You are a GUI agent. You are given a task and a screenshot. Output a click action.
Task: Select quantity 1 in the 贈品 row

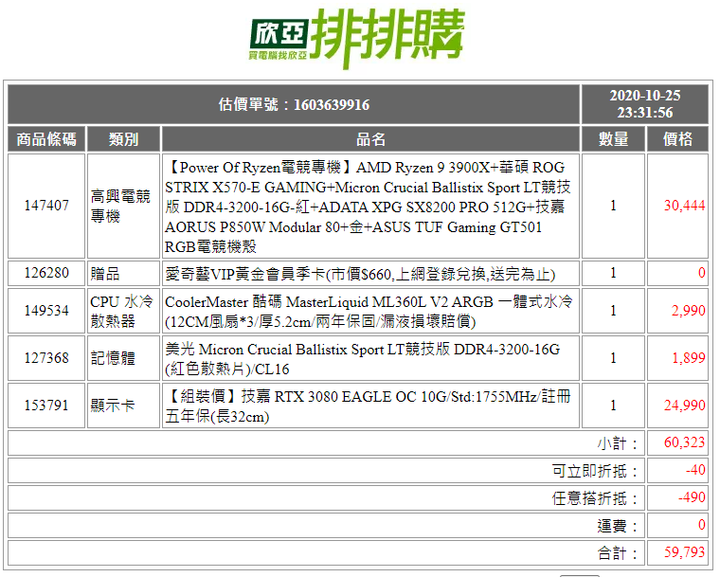613,273
